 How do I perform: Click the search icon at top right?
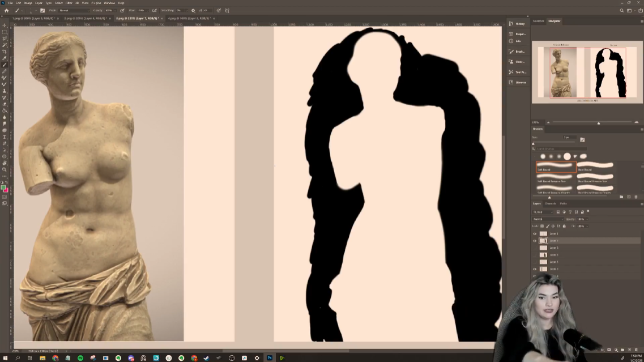click(x=621, y=11)
